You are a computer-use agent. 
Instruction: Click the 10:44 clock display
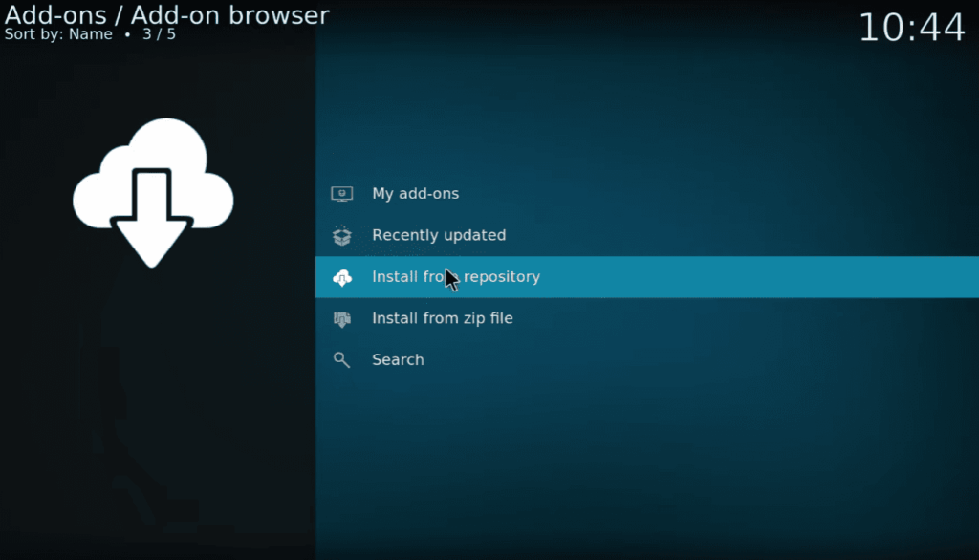911,28
